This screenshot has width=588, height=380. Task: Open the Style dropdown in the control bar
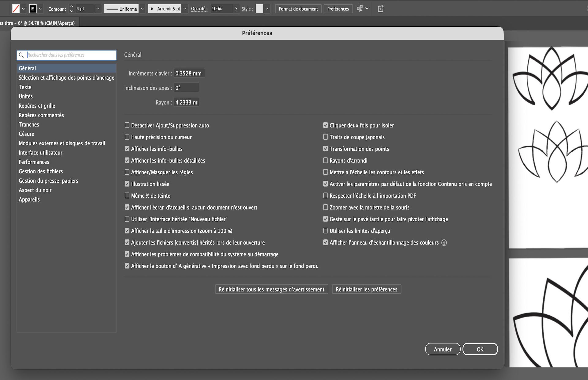pyautogui.click(x=267, y=9)
